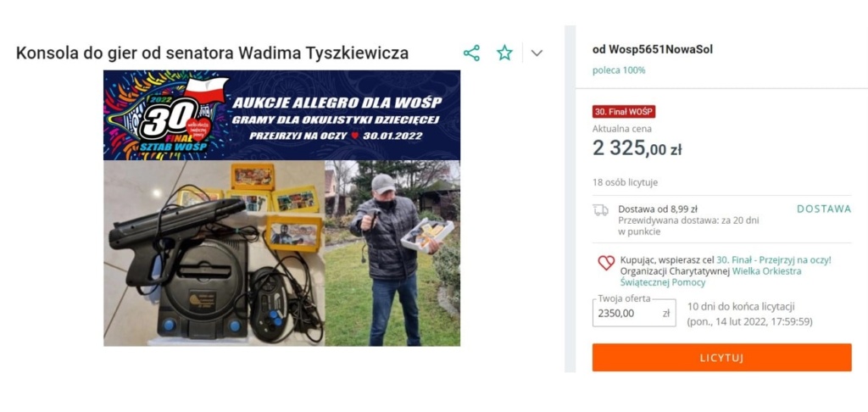Select the '30. Finał WOŚP' red badge
Viewport: 868px width, 412px height.
coord(623,111)
